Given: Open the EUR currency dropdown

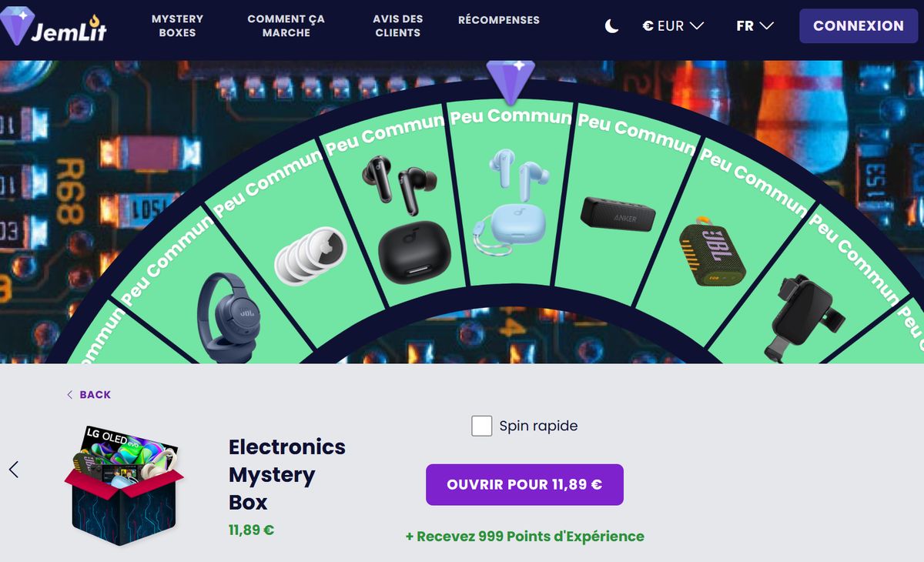Looking at the screenshot, I should point(674,26).
